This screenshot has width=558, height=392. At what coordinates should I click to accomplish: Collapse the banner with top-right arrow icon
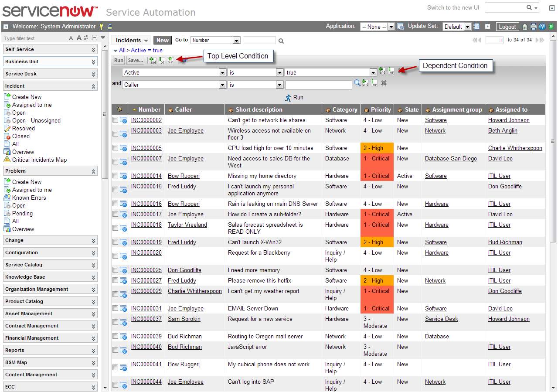tap(552, 8)
